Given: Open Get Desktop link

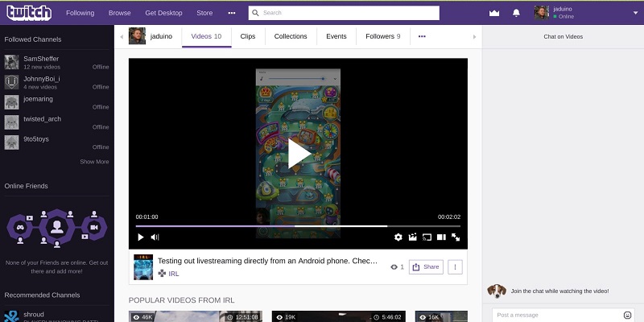Looking at the screenshot, I should point(163,13).
